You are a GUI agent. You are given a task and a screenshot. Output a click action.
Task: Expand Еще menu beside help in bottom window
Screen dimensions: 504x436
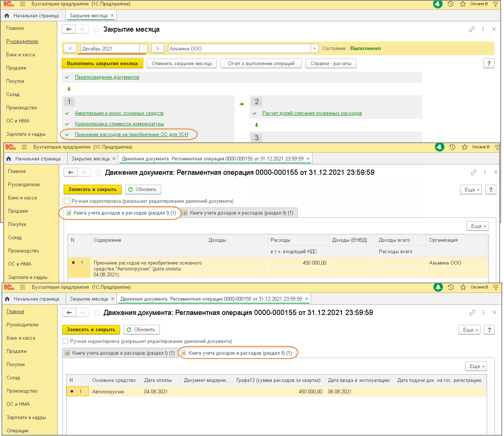point(469,330)
